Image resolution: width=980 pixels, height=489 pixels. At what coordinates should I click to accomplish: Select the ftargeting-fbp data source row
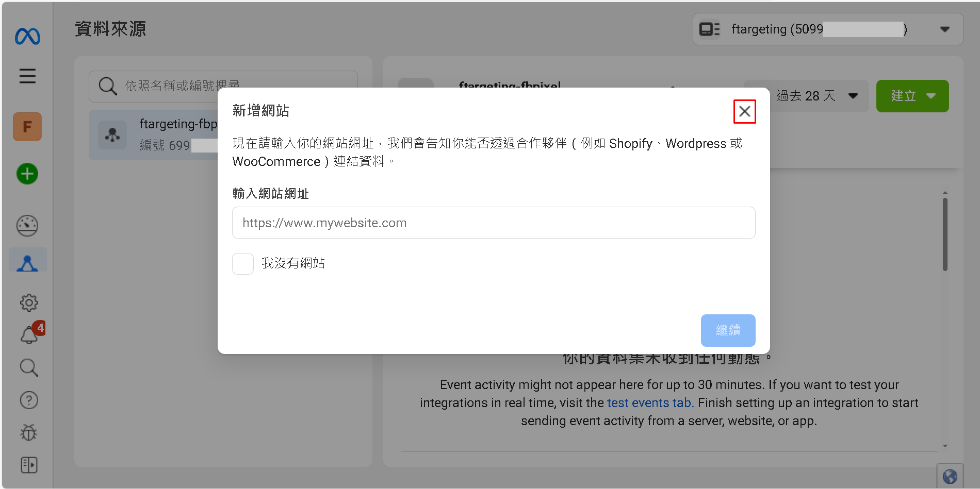click(x=154, y=135)
